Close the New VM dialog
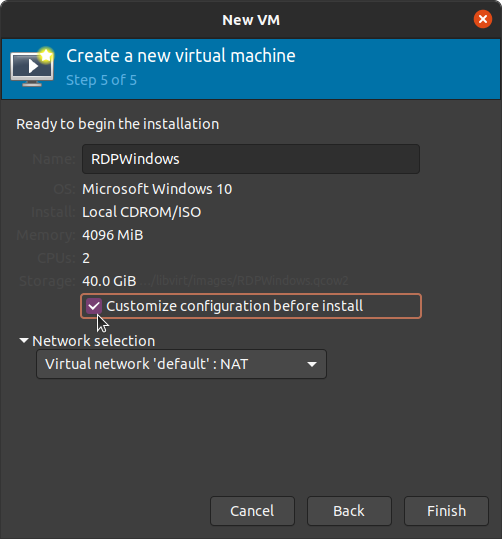 (x=482, y=19)
